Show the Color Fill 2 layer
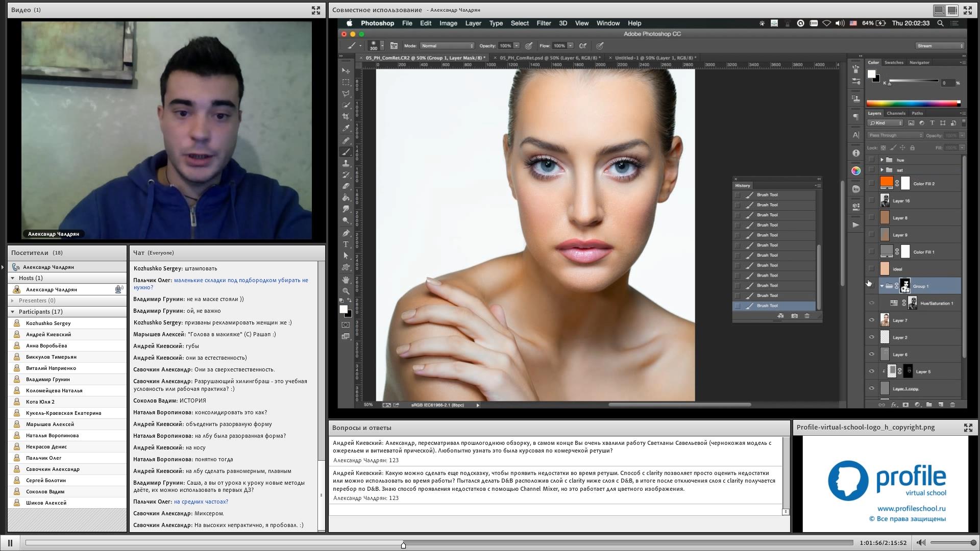The height and width of the screenshot is (551, 980). (x=871, y=184)
